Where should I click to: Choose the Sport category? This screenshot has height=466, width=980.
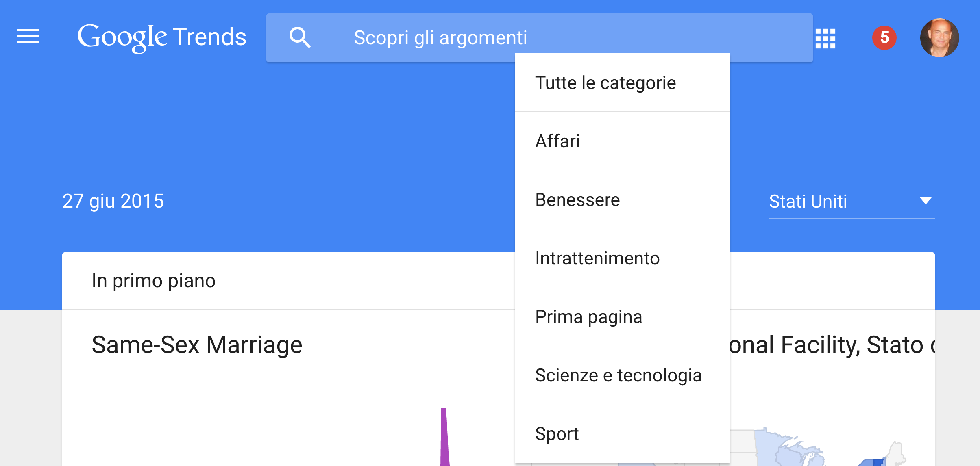point(557,434)
